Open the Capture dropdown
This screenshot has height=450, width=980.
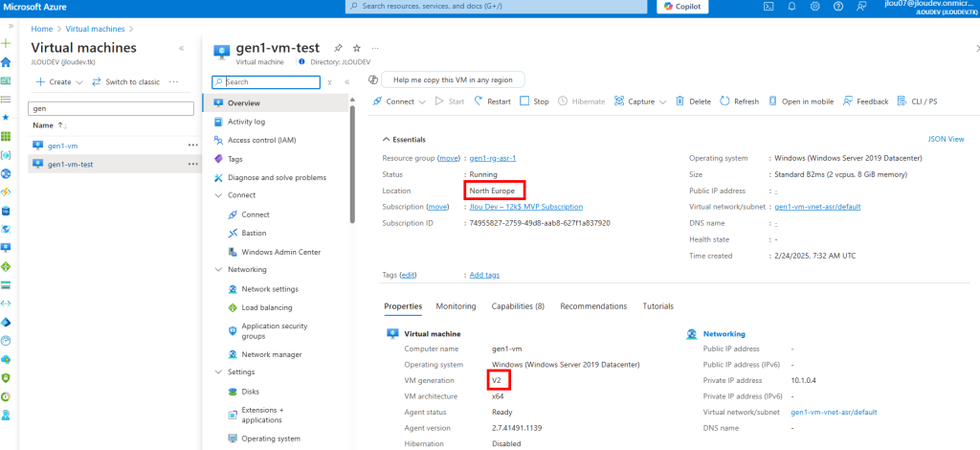640,101
